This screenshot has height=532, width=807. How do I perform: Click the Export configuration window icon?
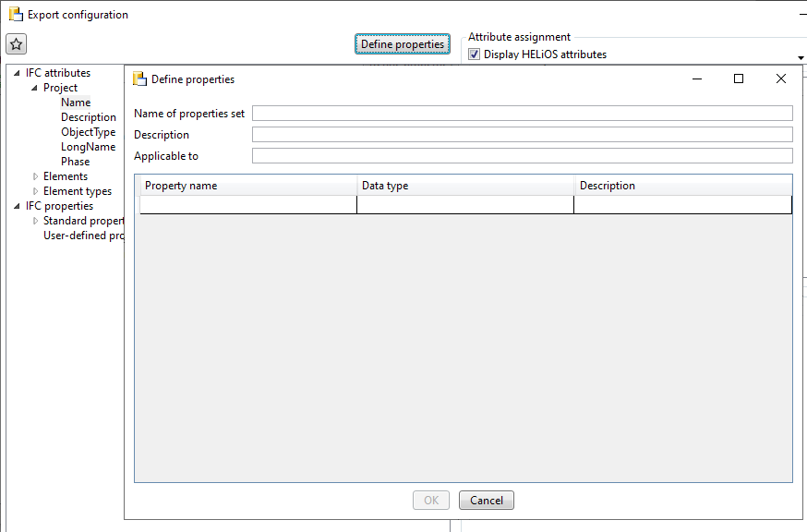[16, 15]
